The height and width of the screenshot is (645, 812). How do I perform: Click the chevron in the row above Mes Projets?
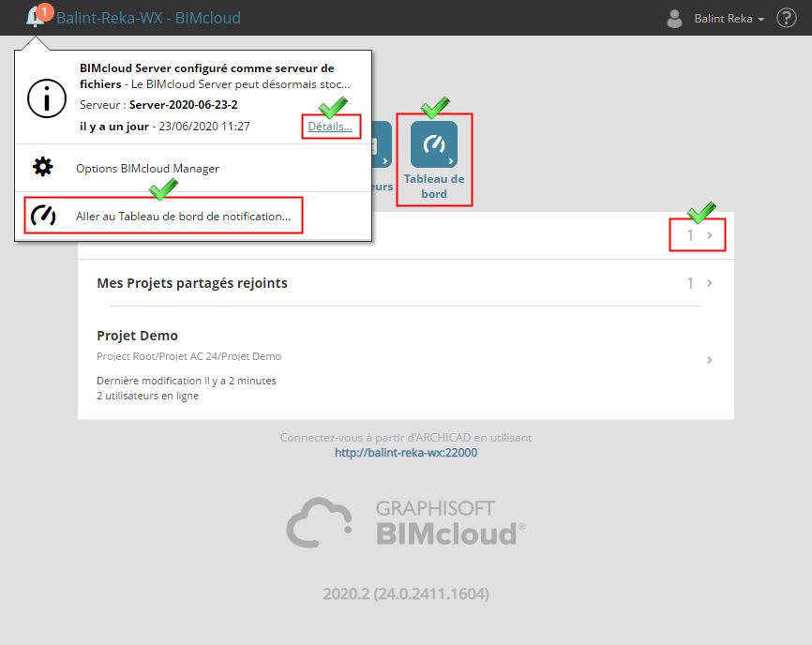pos(710,235)
